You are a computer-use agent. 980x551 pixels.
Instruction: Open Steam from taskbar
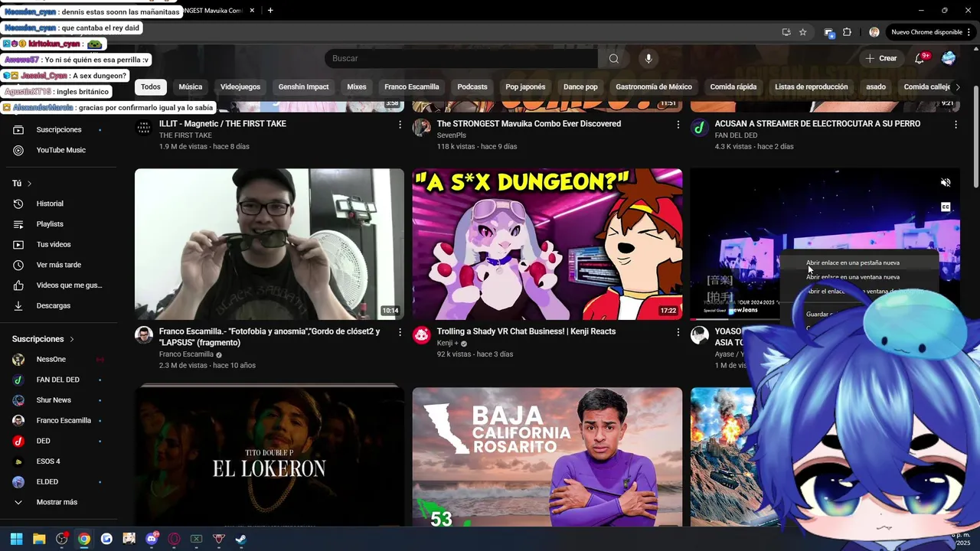click(241, 539)
